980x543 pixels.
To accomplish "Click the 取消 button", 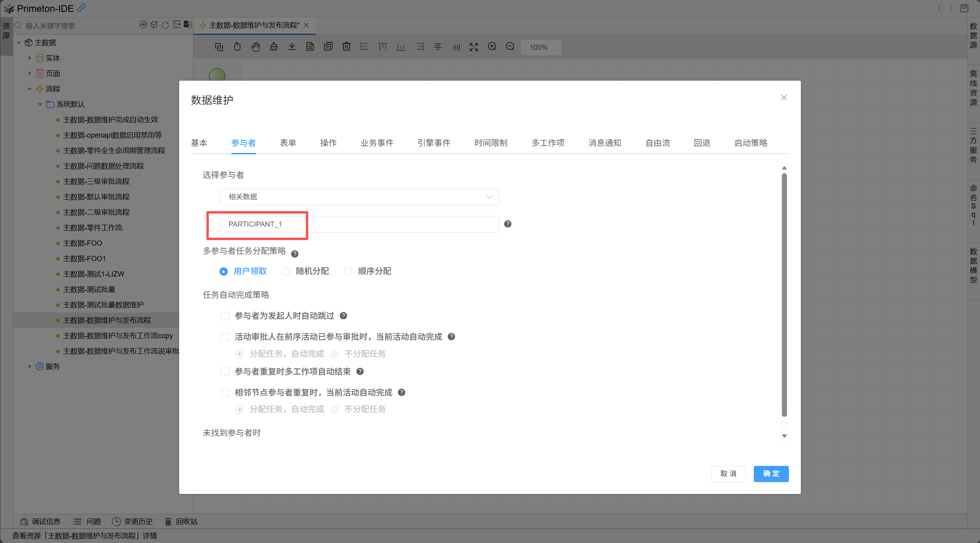I will pyautogui.click(x=728, y=474).
